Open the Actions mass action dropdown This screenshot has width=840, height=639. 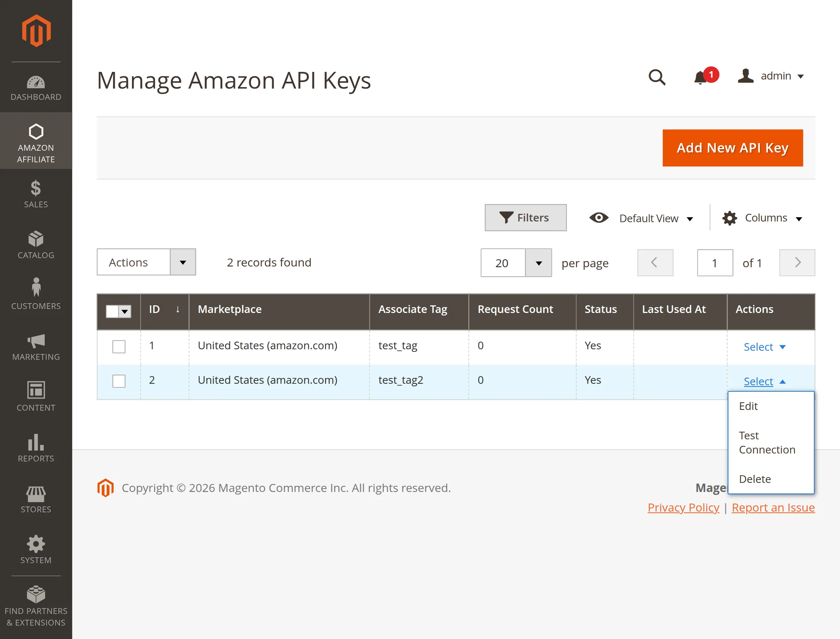146,262
